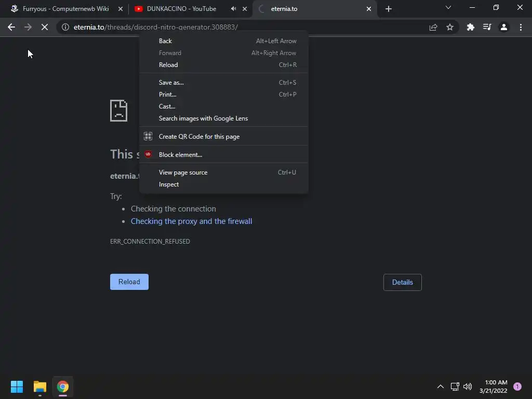Choose View page source
The width and height of the screenshot is (532, 399).
click(223, 172)
